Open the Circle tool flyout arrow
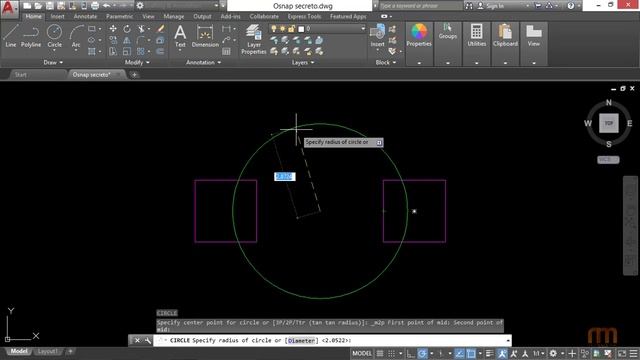This screenshot has height=360, width=640. click(54, 51)
